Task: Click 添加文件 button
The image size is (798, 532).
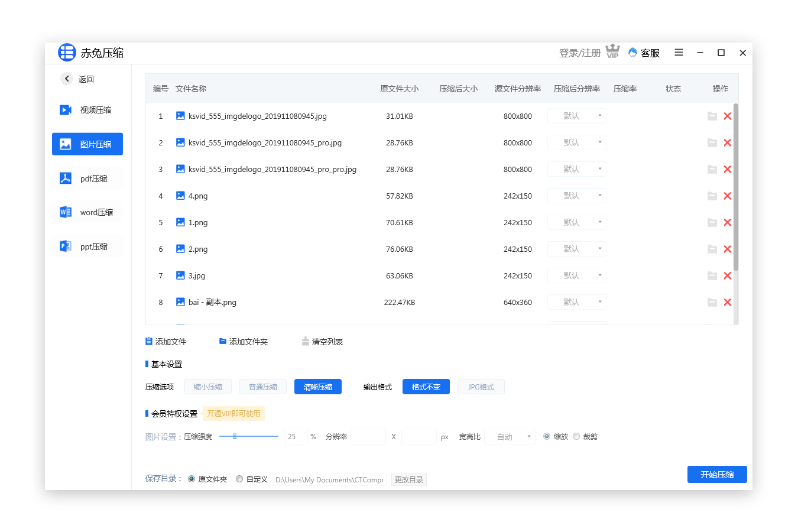Action: coord(166,342)
